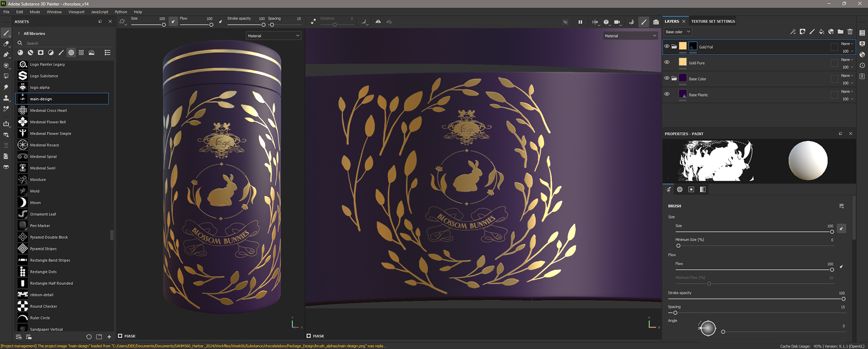868x349 pixels.
Task: Toggle size pen pressure in Brush properties
Action: tap(841, 228)
